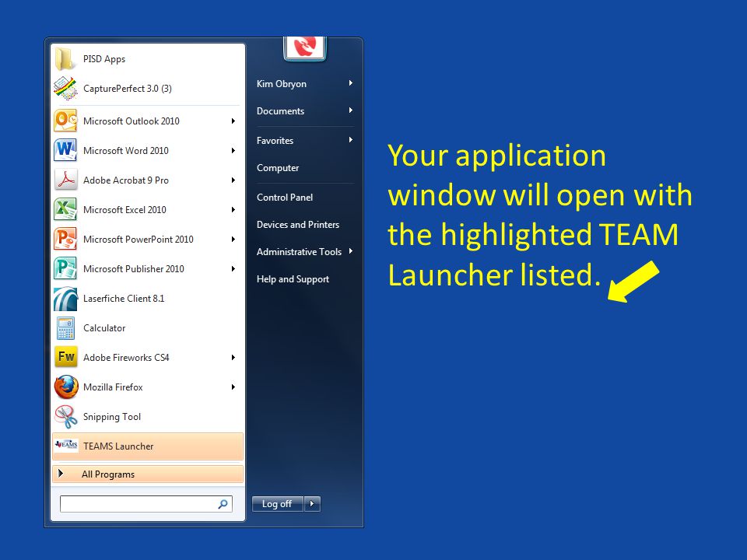Screen dimensions: 747x560
Task: Click the Mozilla Firefox icon
Action: click(65, 387)
